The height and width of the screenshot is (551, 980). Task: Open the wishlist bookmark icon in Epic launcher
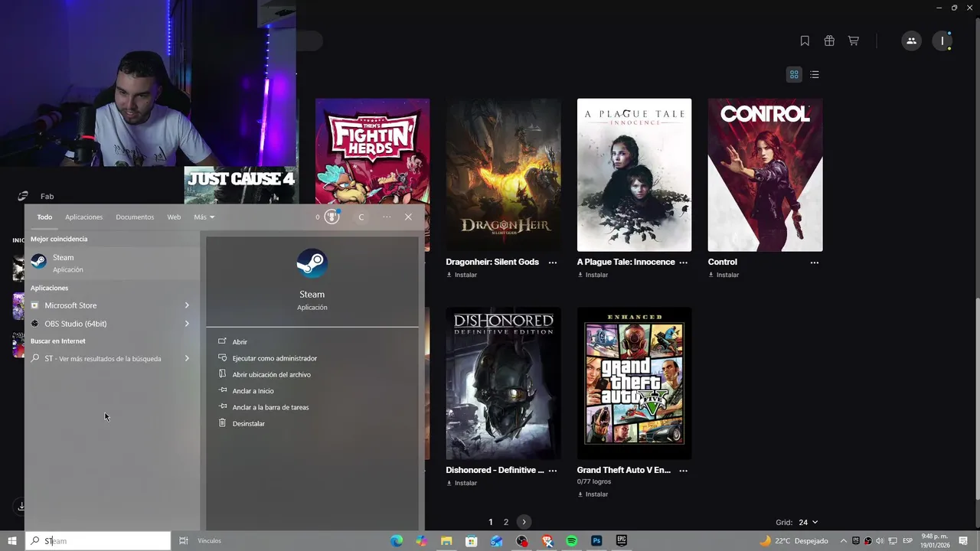[x=805, y=41]
